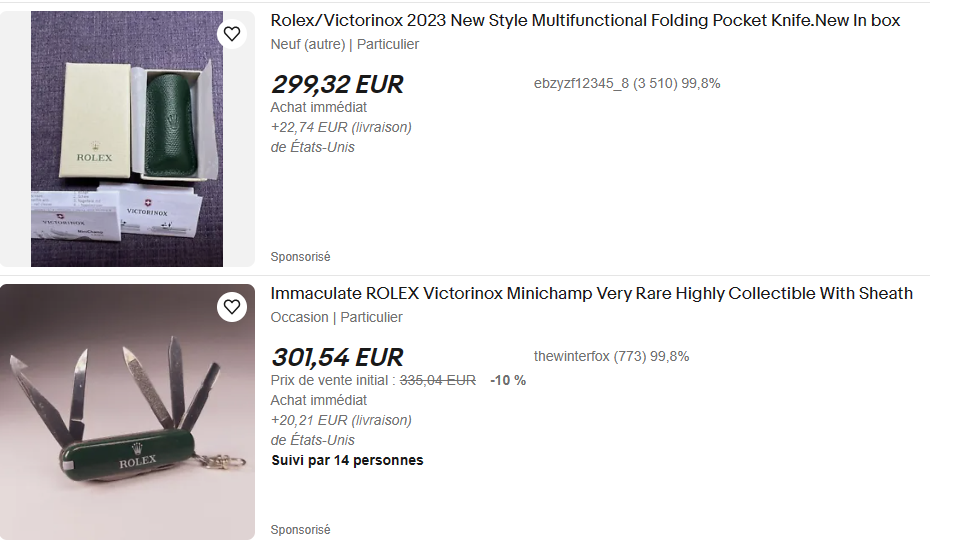Click the "Neuf (autre) | Particulier" condition text
Screen dimensions: 975x546
[345, 45]
